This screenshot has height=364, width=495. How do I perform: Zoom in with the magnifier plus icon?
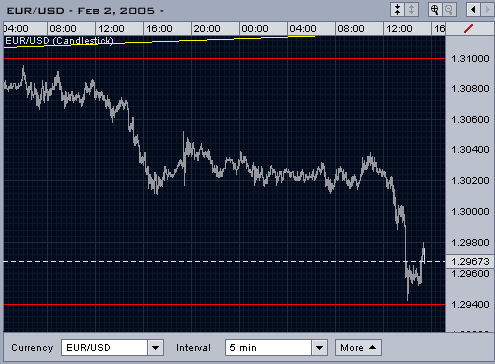tap(435, 10)
